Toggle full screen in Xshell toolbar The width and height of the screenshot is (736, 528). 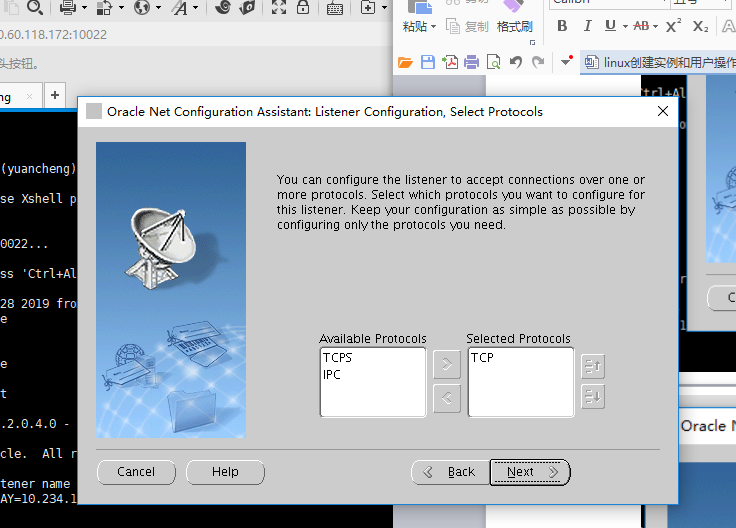pyautogui.click(x=279, y=8)
